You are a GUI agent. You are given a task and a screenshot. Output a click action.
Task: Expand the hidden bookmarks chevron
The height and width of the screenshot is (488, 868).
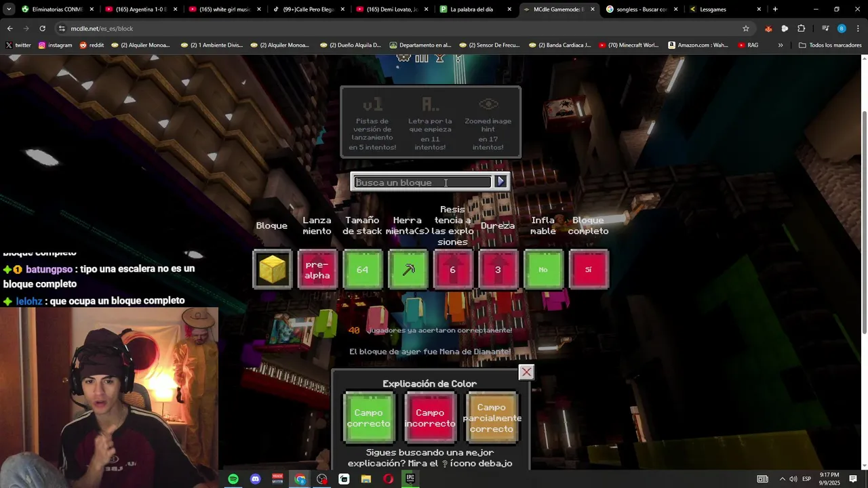tap(781, 45)
